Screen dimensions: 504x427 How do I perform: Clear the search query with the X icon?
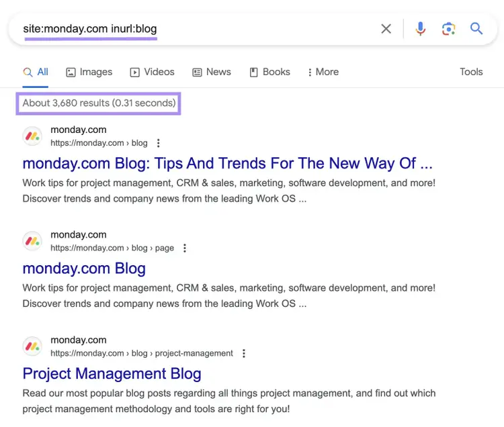pos(386,29)
